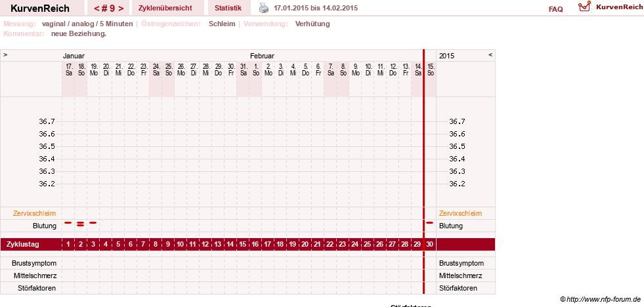This screenshot has height=307, width=644.
Task: Click the KurvenReich title at top left
Action: click(x=40, y=9)
